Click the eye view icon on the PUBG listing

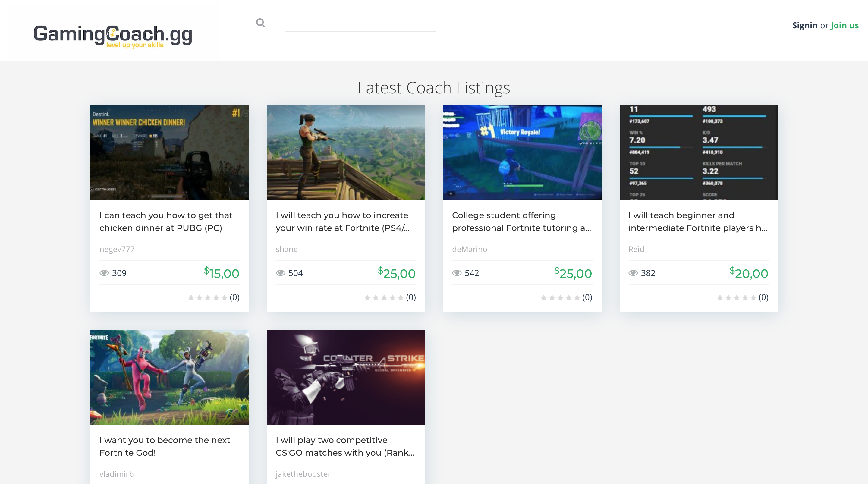105,273
